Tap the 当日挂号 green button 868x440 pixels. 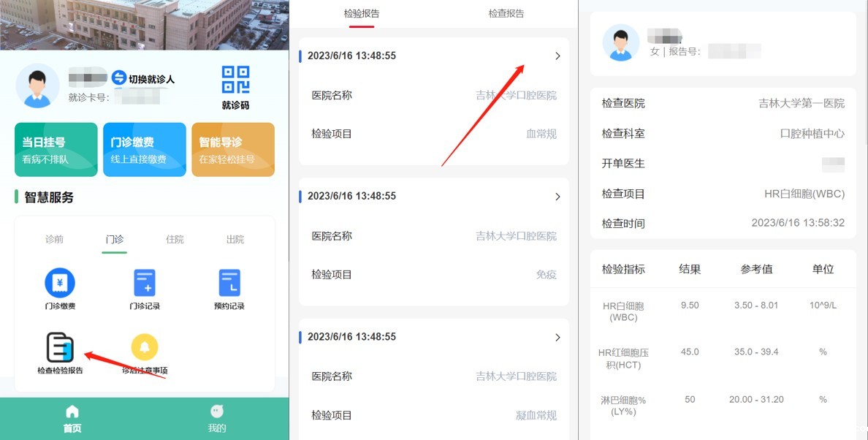[x=56, y=150]
